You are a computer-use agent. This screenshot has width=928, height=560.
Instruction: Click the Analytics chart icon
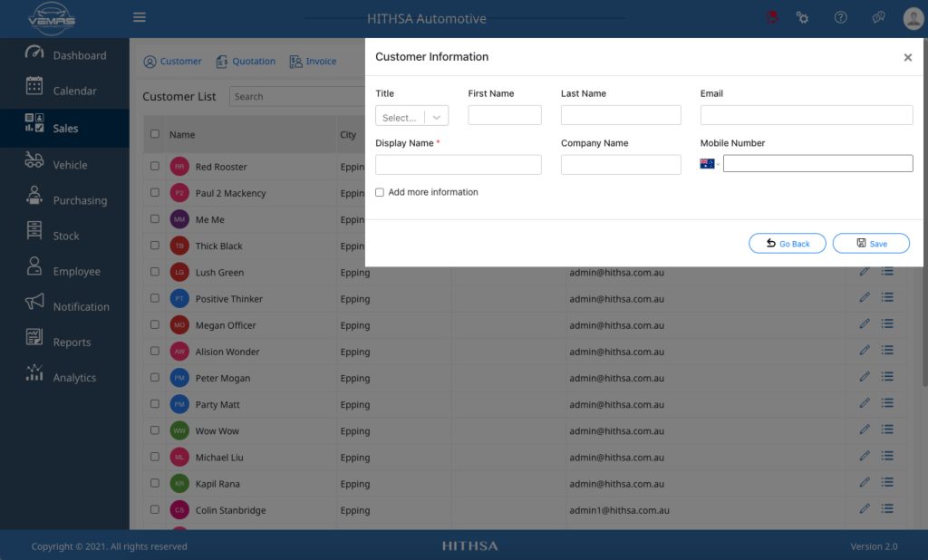click(x=34, y=372)
